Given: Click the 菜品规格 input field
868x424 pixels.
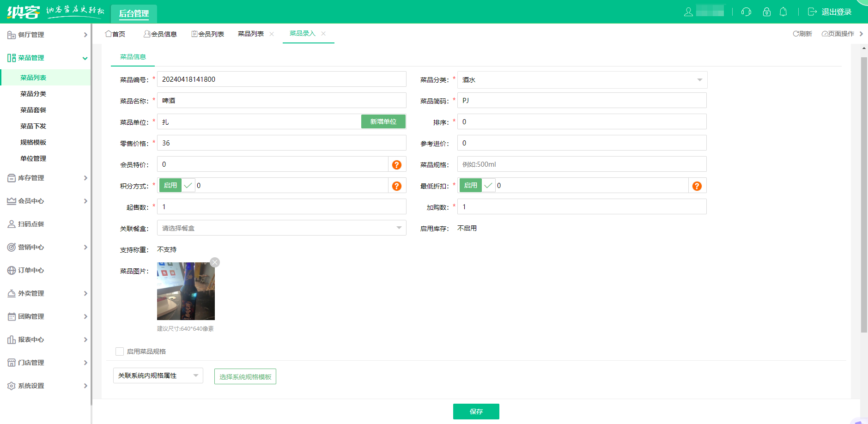Looking at the screenshot, I should [582, 164].
